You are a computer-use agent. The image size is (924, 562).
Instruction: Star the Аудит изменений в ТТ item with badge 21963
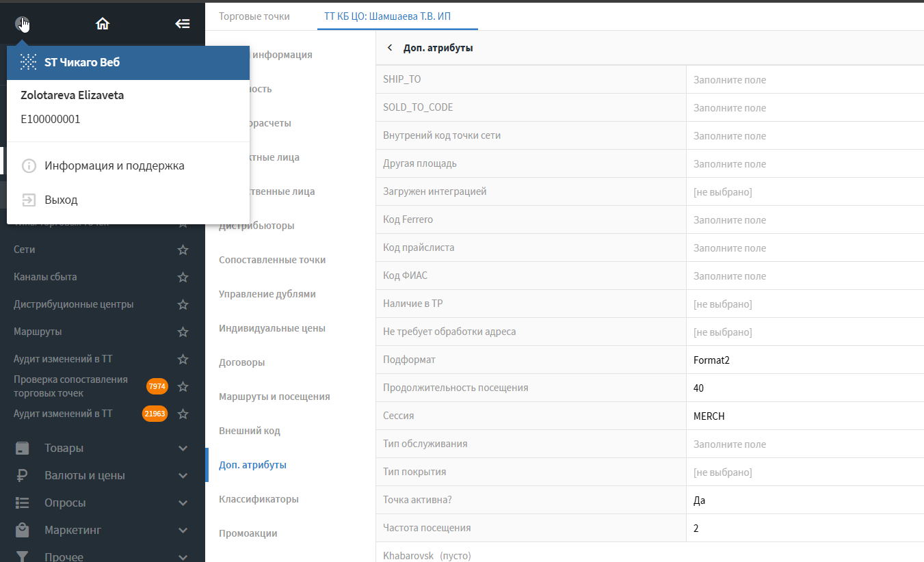[183, 414]
